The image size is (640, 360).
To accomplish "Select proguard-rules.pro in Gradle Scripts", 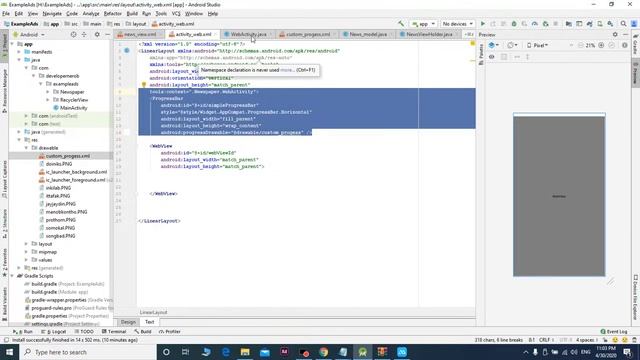I will pos(51,308).
